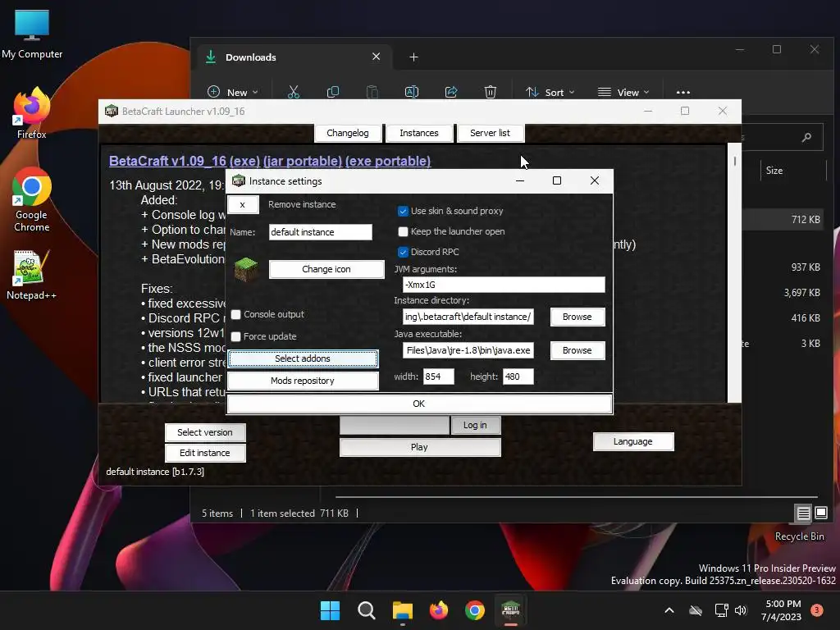The width and height of the screenshot is (840, 630).
Task: Click Copy icon in Downloads toolbar
Action: pyautogui.click(x=333, y=92)
